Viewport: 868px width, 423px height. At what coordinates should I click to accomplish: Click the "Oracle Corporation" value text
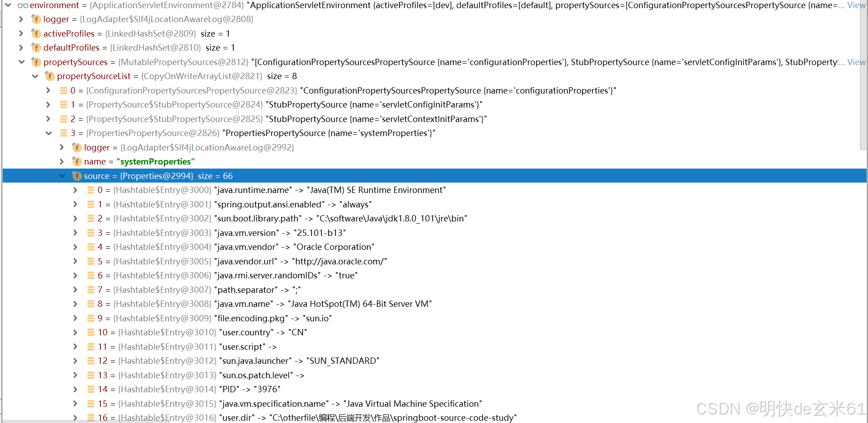coord(334,247)
